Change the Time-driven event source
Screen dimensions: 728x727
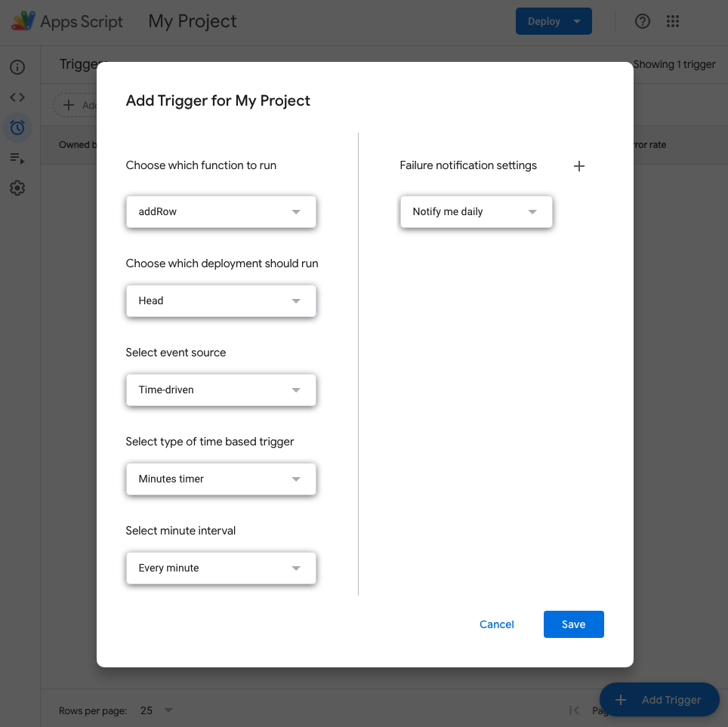pyautogui.click(x=221, y=390)
